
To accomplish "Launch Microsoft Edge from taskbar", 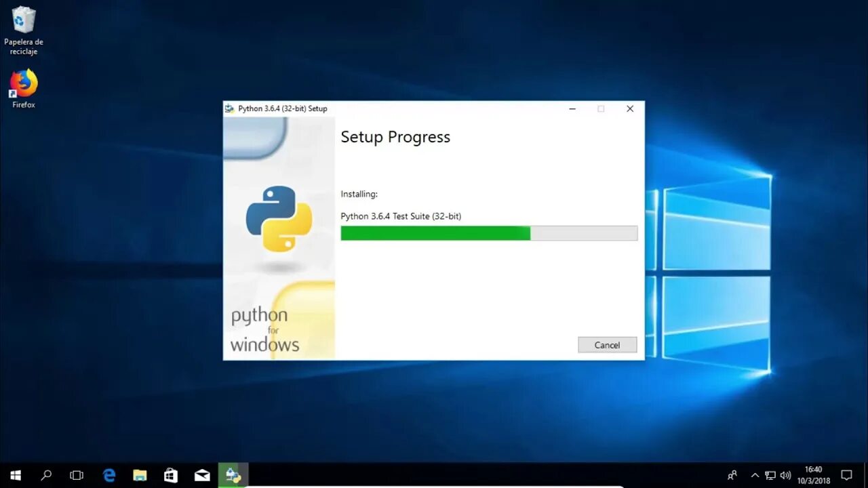I will 109,475.
